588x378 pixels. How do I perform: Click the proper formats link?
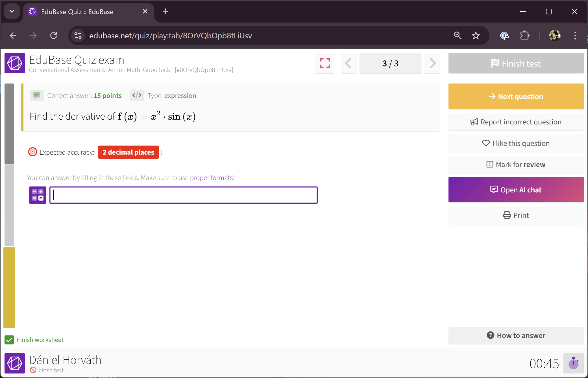click(211, 178)
